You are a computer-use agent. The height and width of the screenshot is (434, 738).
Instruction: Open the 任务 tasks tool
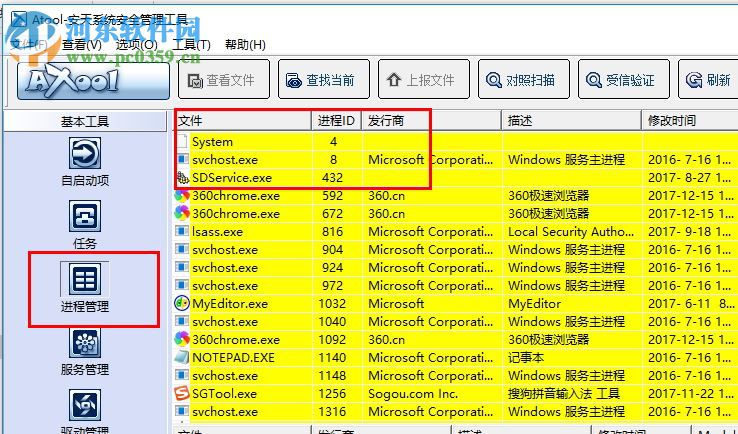tap(85, 225)
